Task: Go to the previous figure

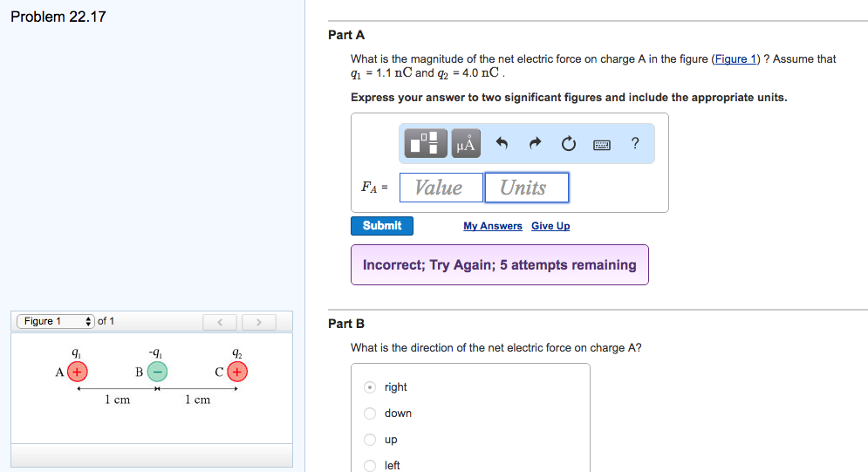Action: [220, 323]
